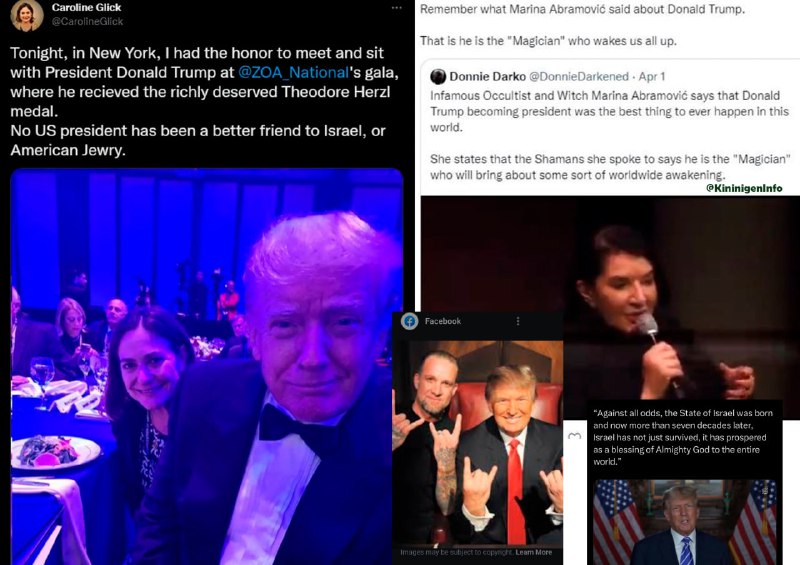Follow the @ZOA_National mention link
The width and height of the screenshot is (800, 565).
click(x=293, y=72)
